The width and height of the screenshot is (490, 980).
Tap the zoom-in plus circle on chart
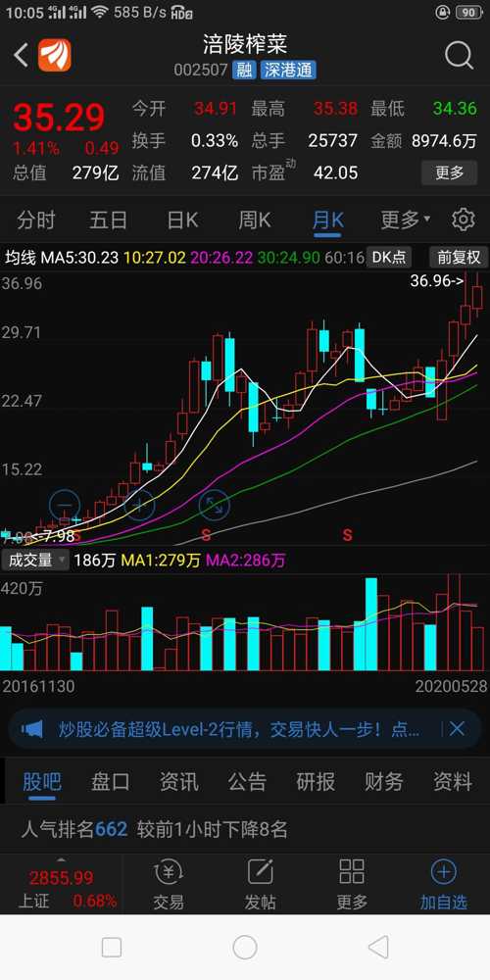(x=139, y=504)
